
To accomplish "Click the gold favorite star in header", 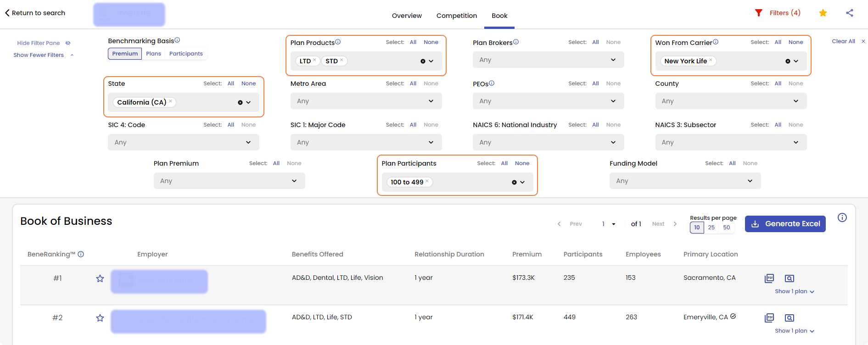I will coord(823,13).
